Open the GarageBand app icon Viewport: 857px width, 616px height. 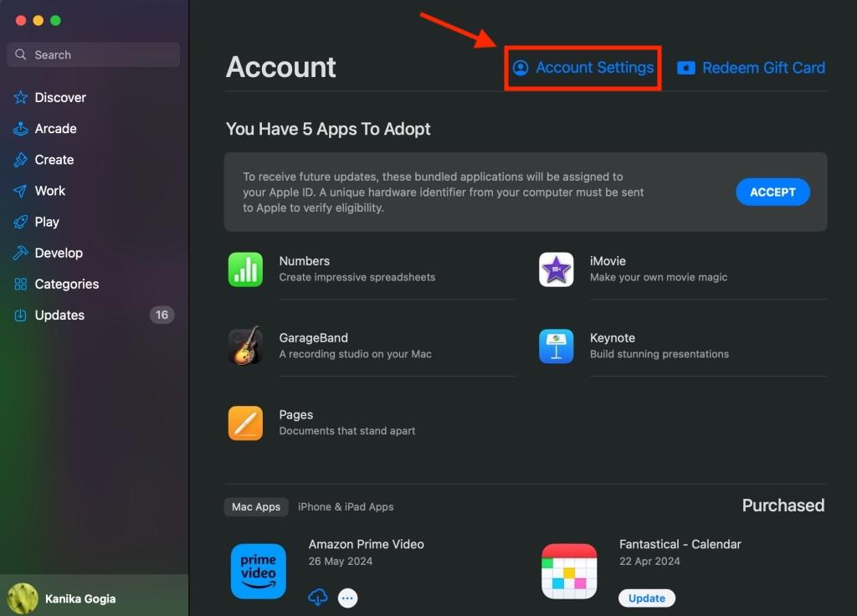[245, 346]
